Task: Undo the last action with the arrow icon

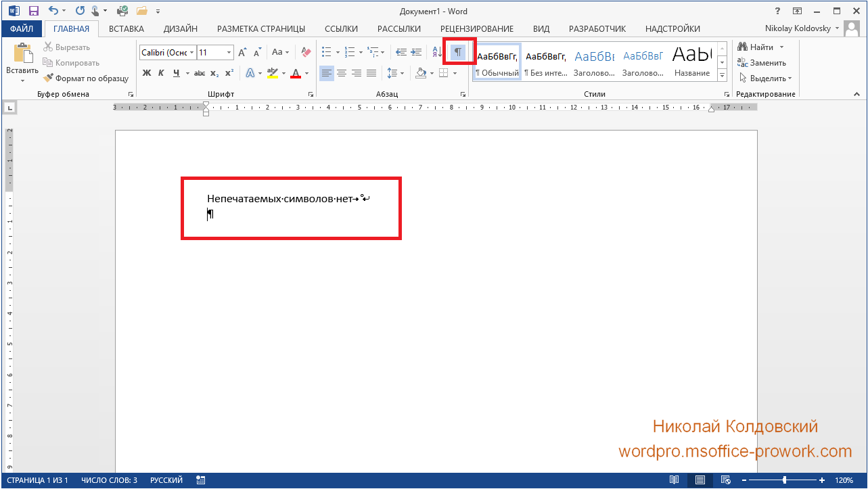Action: click(x=53, y=11)
